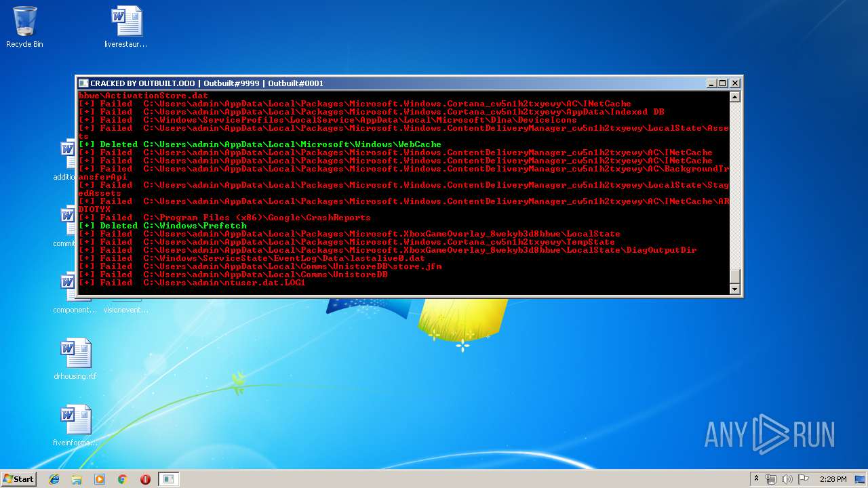The width and height of the screenshot is (868, 488).
Task: Launch Google Chrome from taskbar
Action: (x=123, y=479)
